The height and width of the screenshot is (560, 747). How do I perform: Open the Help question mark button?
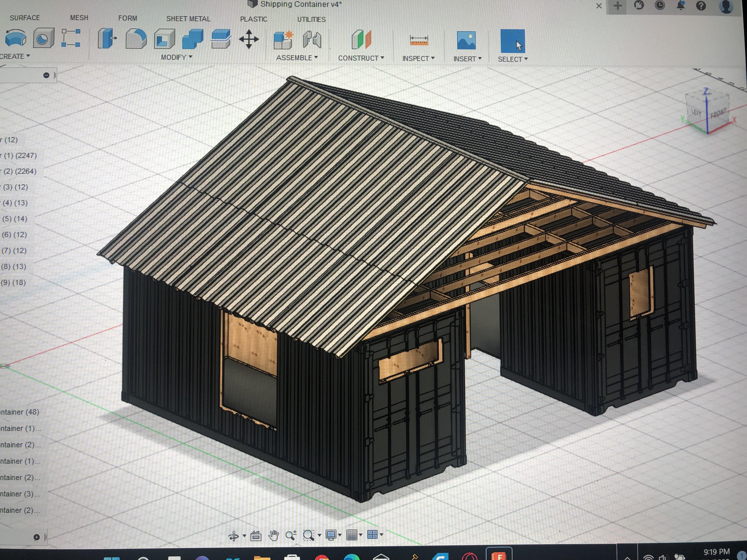tap(701, 6)
